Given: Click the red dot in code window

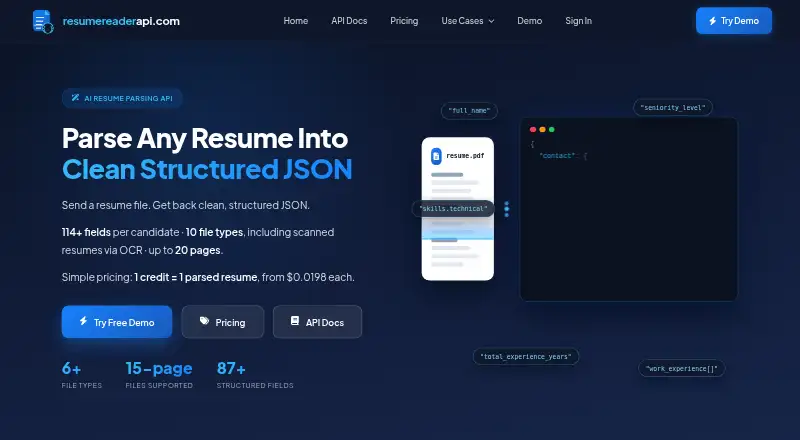Looking at the screenshot, I should click(x=533, y=130).
